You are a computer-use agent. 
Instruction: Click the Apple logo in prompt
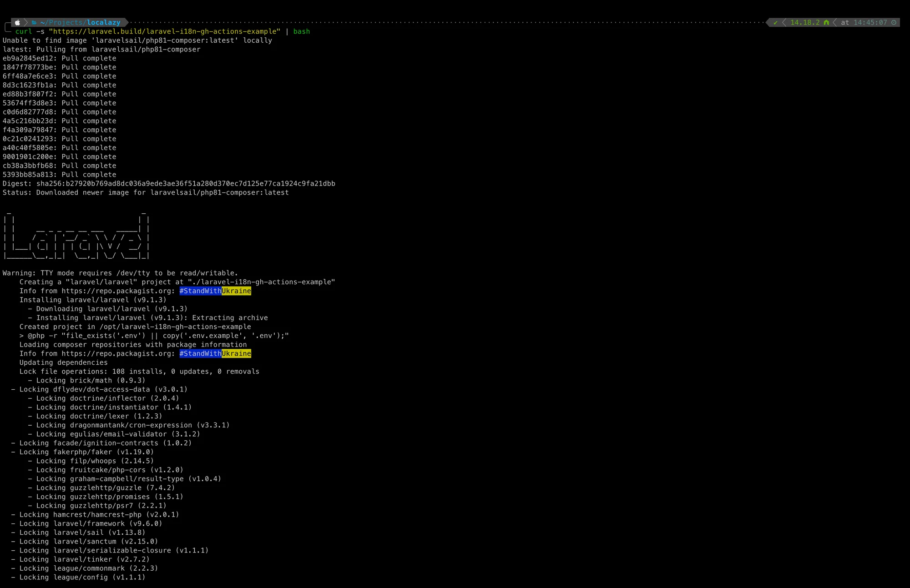tap(17, 22)
